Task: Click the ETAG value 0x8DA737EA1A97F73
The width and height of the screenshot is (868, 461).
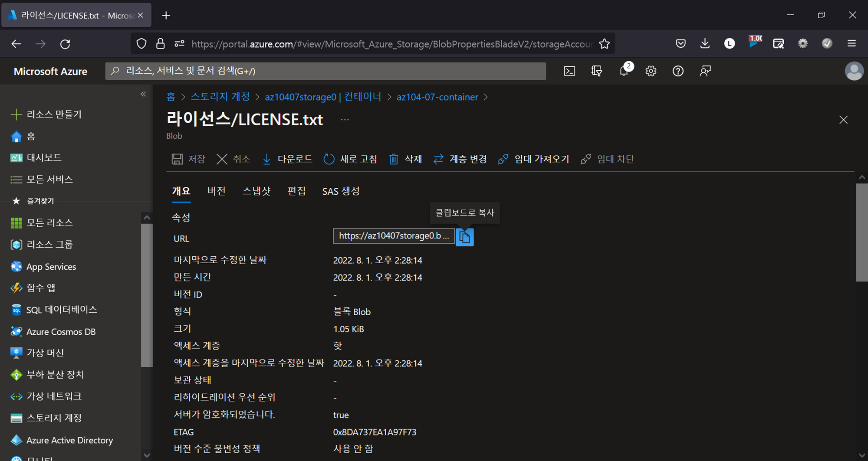Action: click(375, 432)
